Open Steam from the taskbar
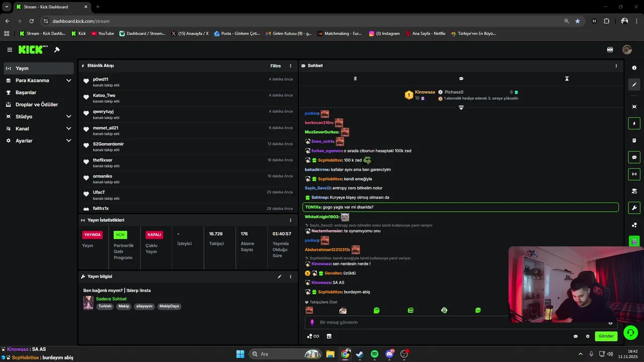This screenshot has width=644, height=362. (x=360, y=354)
